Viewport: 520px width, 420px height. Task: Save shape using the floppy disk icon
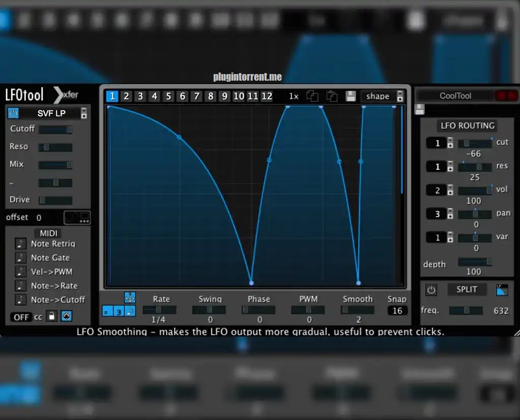coord(350,96)
